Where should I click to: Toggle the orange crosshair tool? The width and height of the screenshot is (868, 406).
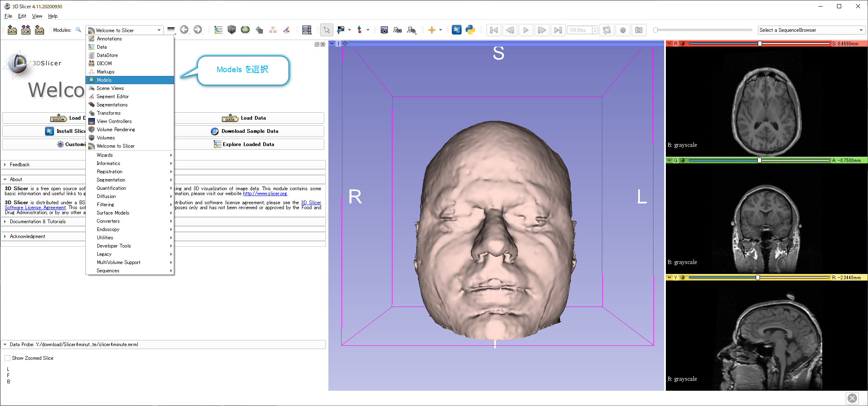click(x=432, y=30)
